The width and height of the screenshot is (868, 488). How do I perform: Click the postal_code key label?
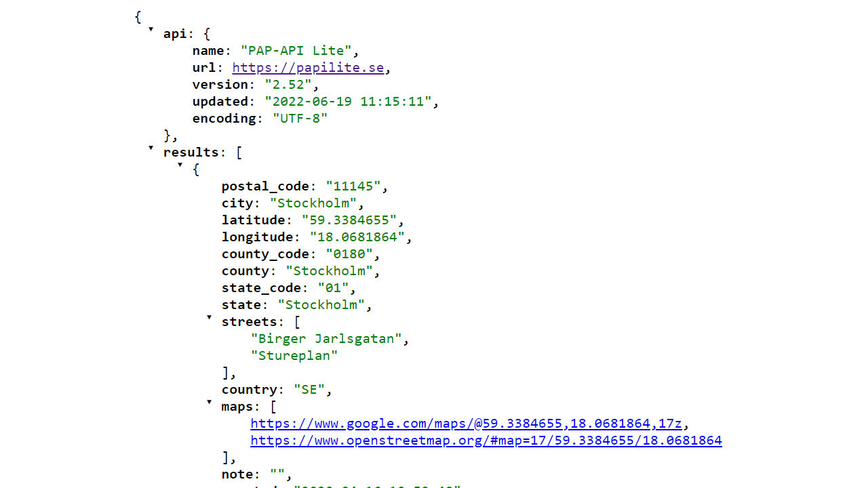(x=265, y=186)
